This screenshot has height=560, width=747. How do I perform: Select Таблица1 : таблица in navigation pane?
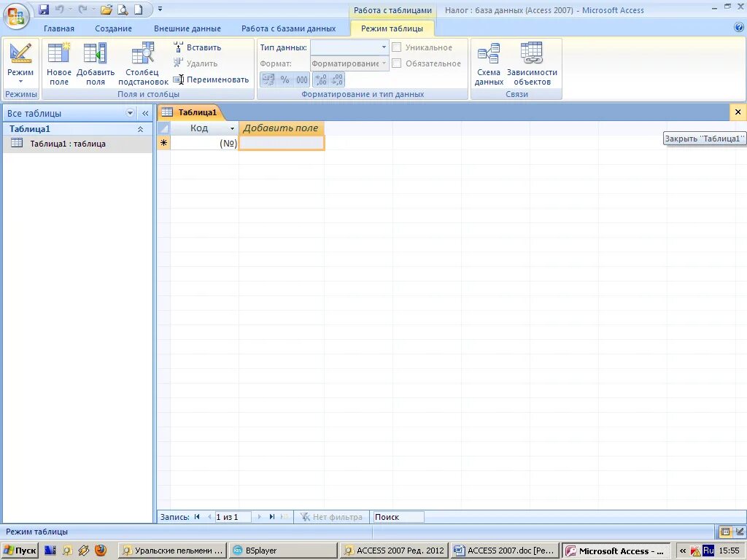(x=77, y=144)
